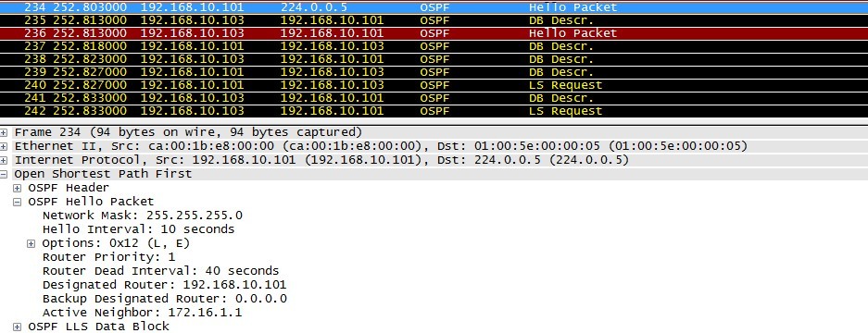Click the Internet Protocol summary line
868x333 pixels.
pyautogui.click(x=321, y=160)
